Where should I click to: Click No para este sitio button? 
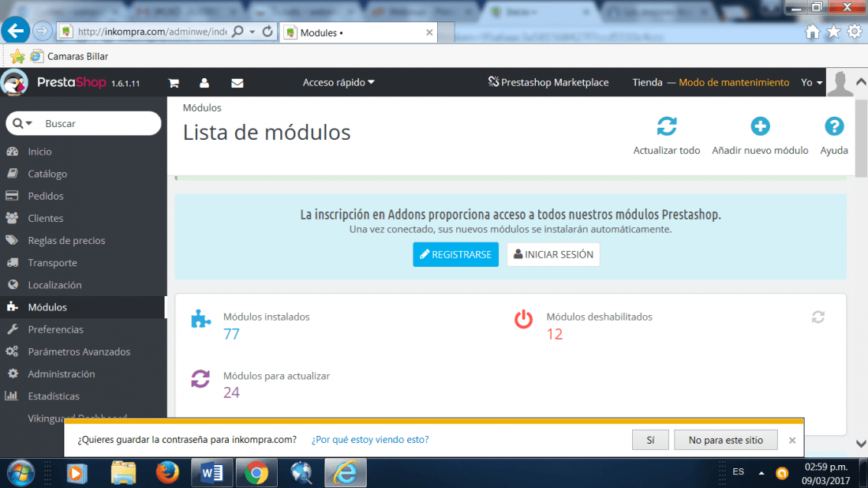tap(726, 440)
